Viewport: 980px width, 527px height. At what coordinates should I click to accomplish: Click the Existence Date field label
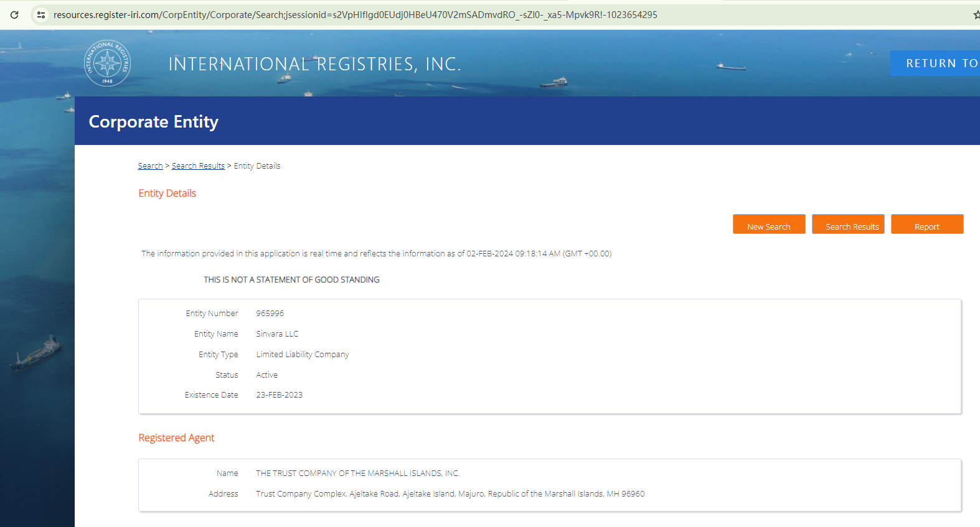(212, 395)
